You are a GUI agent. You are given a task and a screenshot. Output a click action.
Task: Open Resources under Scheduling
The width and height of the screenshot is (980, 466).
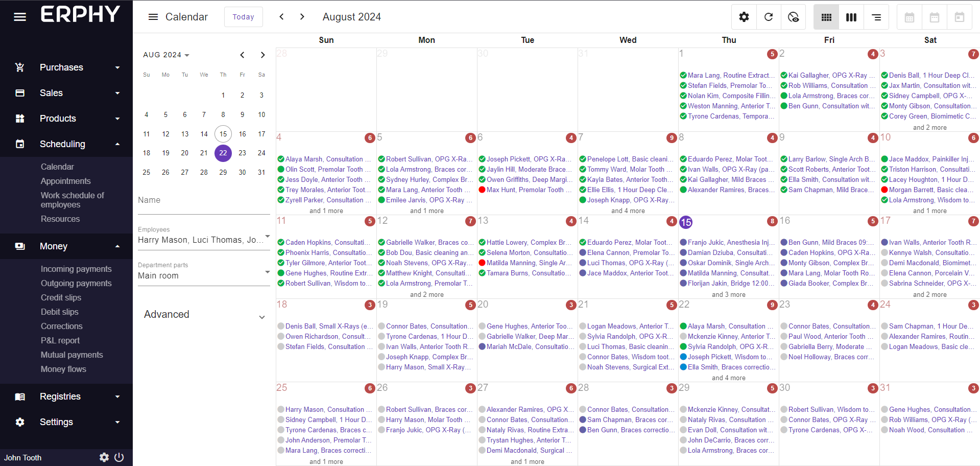[x=60, y=219]
